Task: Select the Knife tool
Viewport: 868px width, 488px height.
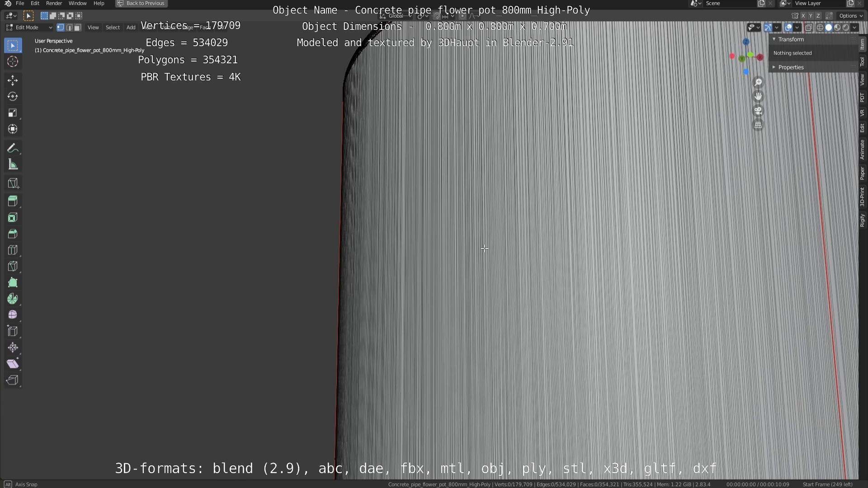Action: [x=13, y=267]
